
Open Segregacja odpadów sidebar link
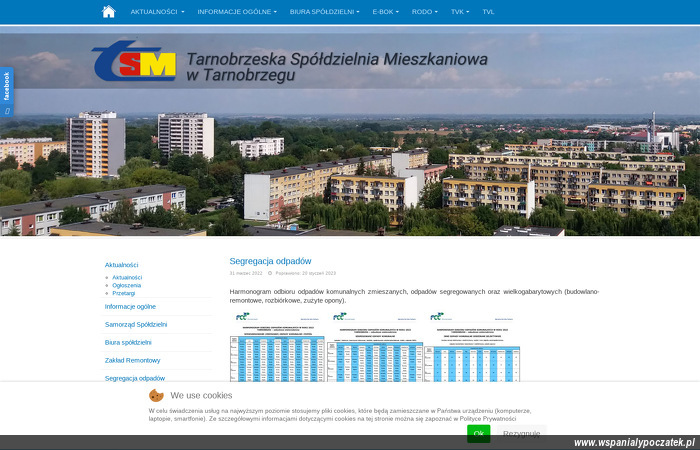[x=135, y=378]
